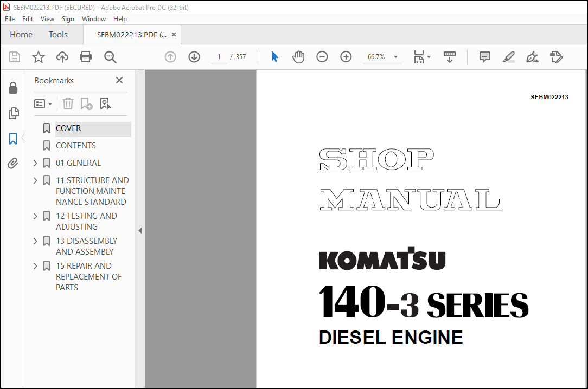
Task: Activate the Hand pan tool
Action: tap(298, 57)
